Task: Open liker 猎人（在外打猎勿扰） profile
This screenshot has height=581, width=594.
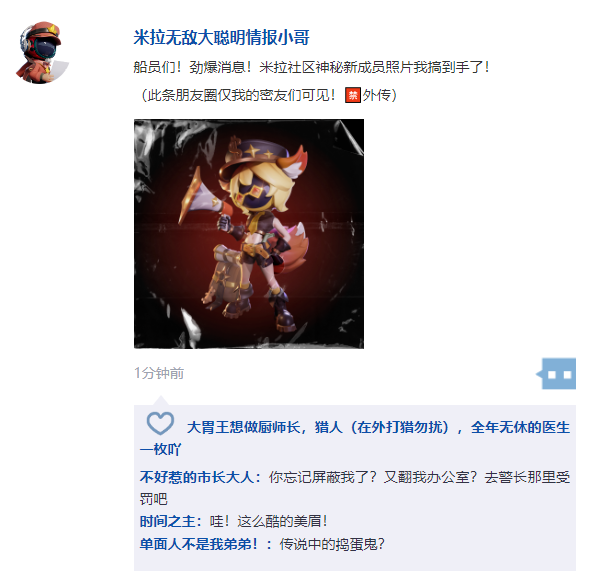Action: click(382, 428)
